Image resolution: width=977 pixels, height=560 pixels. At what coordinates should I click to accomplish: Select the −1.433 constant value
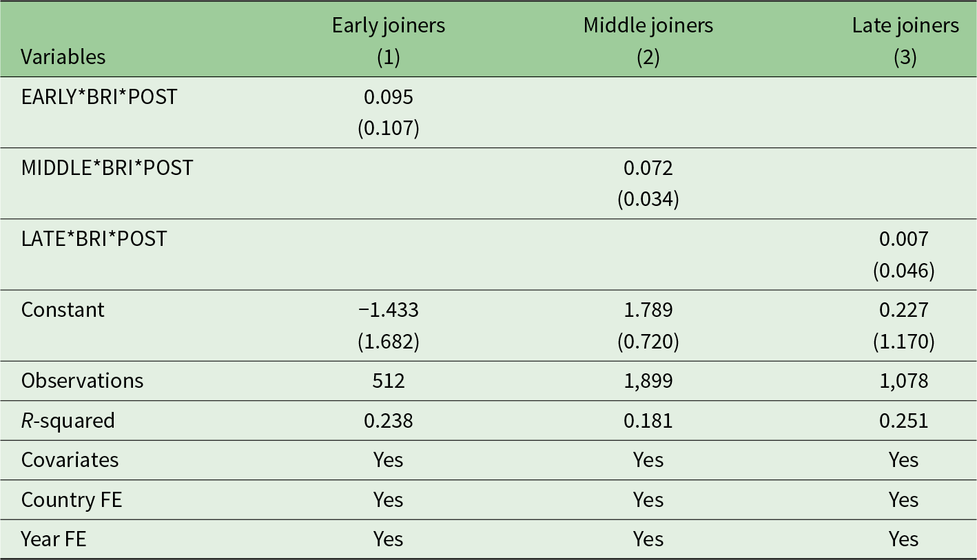click(x=389, y=310)
